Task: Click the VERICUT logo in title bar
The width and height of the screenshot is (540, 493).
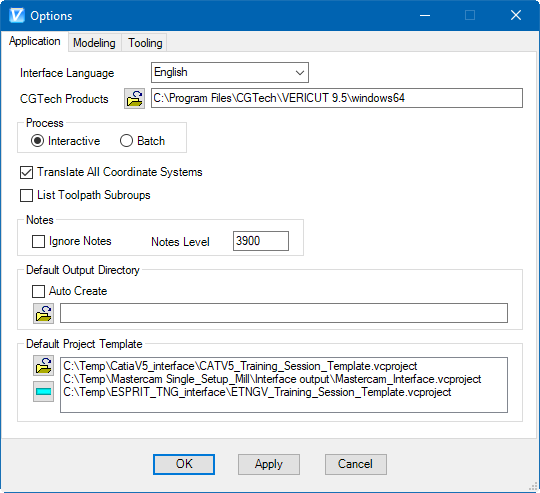Action: pos(17,15)
